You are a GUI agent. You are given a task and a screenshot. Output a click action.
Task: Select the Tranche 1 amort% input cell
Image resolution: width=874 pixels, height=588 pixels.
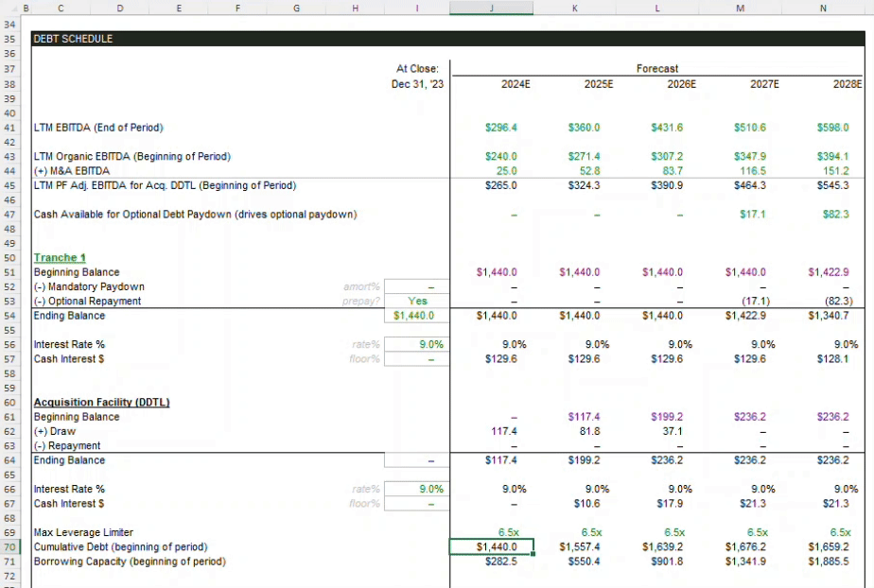(416, 287)
